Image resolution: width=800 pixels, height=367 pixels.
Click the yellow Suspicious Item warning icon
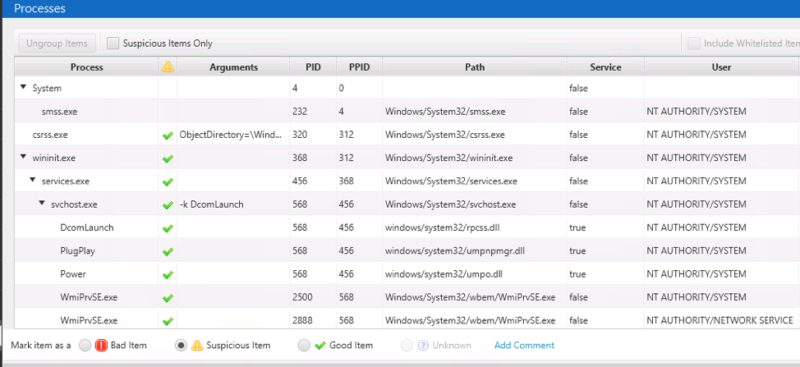click(x=197, y=346)
